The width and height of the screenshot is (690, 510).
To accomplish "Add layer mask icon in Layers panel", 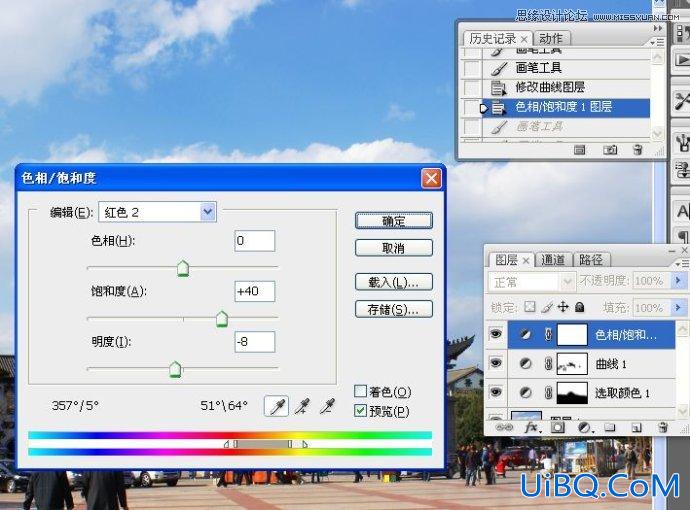I will click(x=558, y=427).
